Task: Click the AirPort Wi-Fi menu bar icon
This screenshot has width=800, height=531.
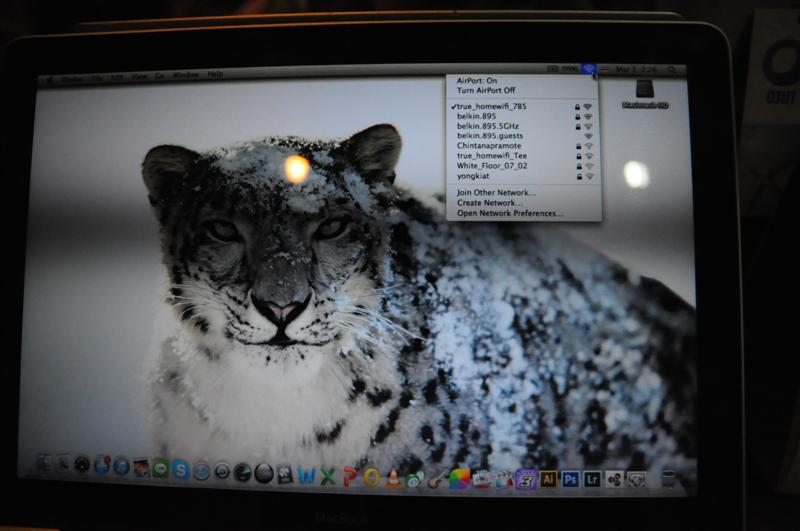Action: pos(589,69)
